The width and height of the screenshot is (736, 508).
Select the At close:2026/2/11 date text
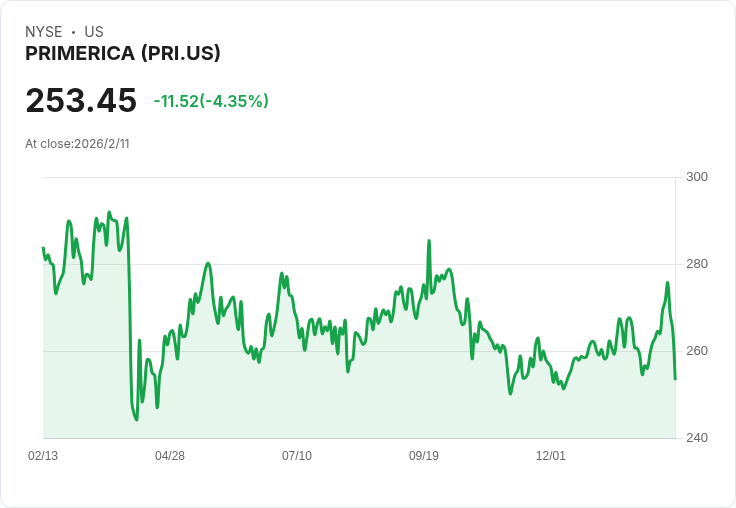(x=77, y=144)
